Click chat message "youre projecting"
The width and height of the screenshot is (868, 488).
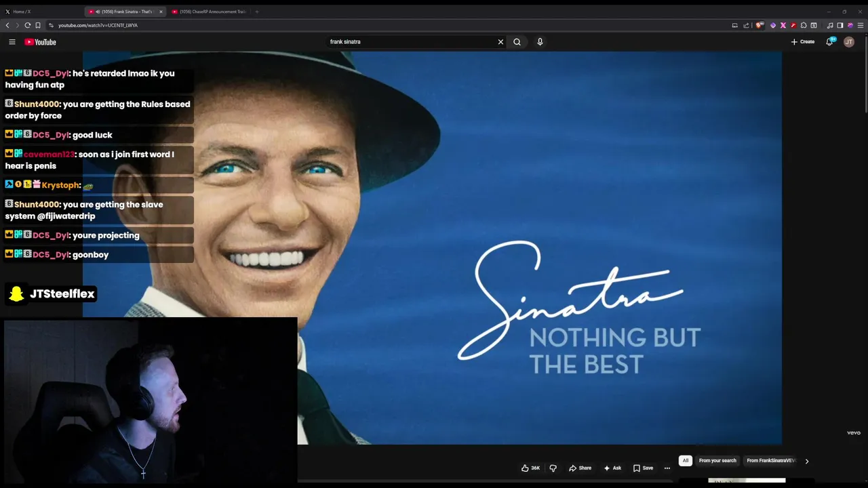(x=106, y=235)
